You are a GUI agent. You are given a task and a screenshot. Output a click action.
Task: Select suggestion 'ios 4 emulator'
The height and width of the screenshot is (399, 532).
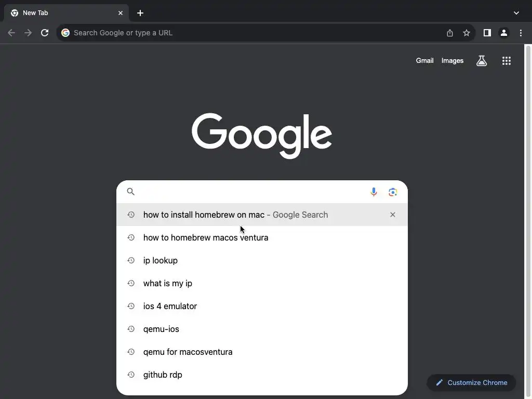point(262,306)
